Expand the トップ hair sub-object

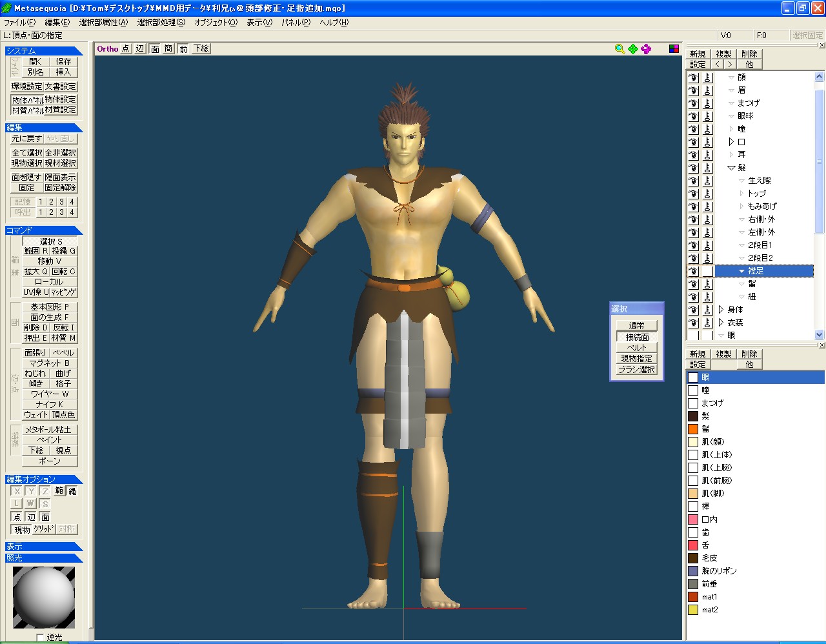pyautogui.click(x=741, y=194)
